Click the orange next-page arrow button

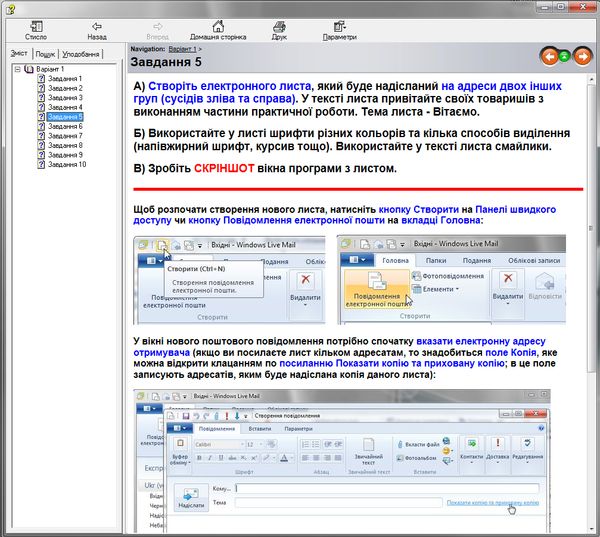(582, 57)
